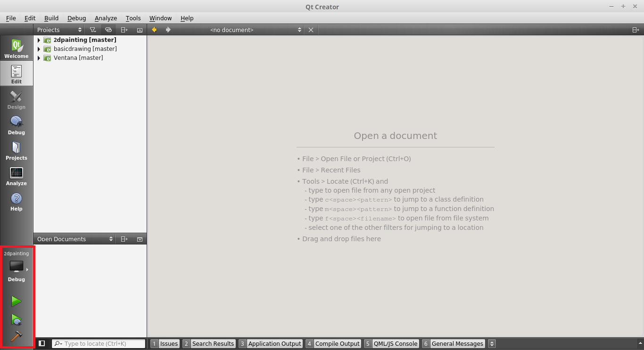The height and width of the screenshot is (350, 644).
Task: Focus the Type to locate field
Action: pos(99,344)
